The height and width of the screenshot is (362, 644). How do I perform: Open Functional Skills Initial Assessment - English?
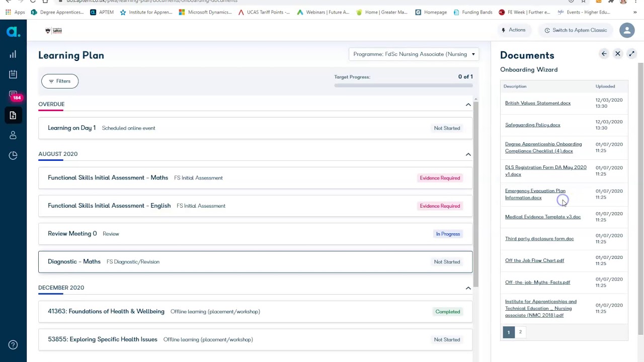[x=255, y=206]
